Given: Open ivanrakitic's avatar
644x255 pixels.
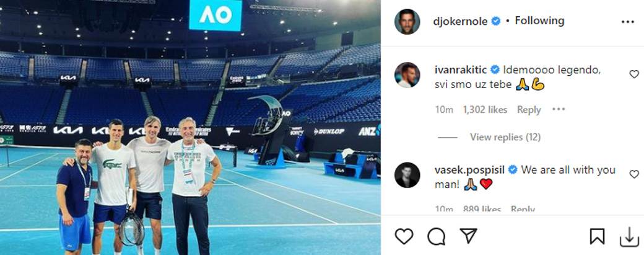Looking at the screenshot, I should click(x=407, y=75).
